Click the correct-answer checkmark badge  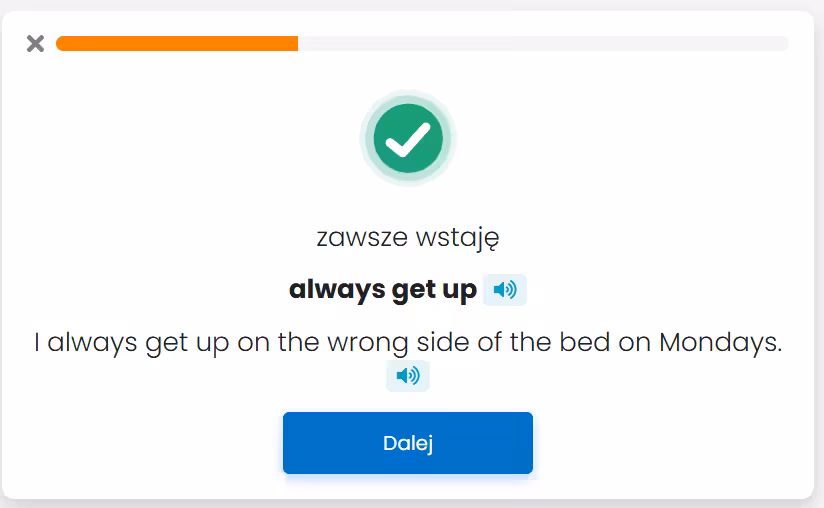pyautogui.click(x=408, y=139)
